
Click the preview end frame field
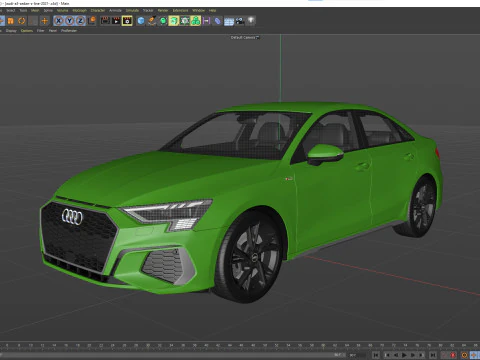tap(338, 355)
